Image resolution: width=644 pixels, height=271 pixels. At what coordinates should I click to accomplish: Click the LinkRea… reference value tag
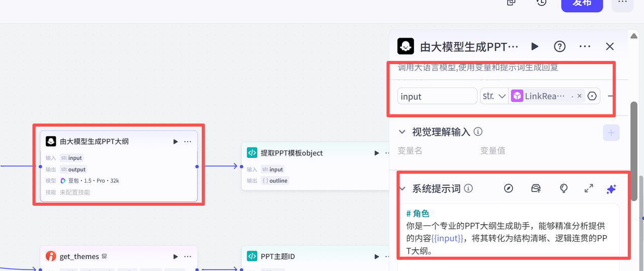(x=547, y=96)
